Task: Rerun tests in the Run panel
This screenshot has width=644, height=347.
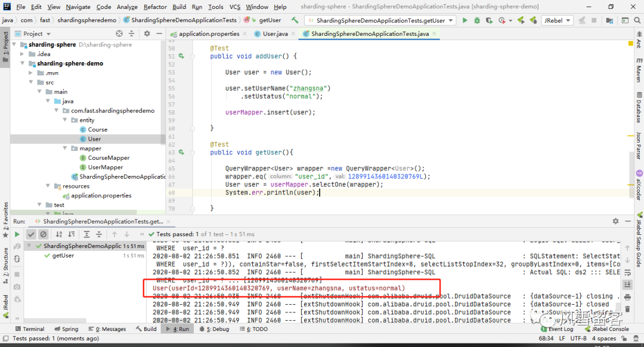Action: [17, 234]
